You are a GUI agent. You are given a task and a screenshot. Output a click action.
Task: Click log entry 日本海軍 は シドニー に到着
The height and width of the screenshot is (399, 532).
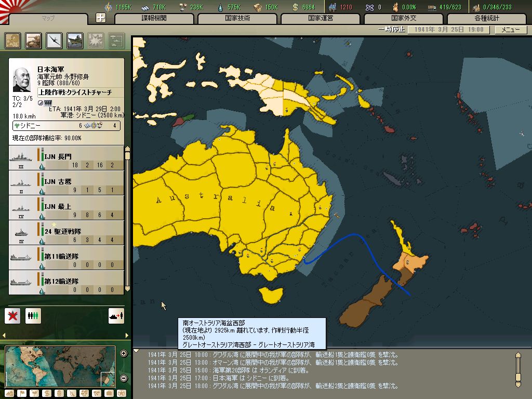[219, 378]
